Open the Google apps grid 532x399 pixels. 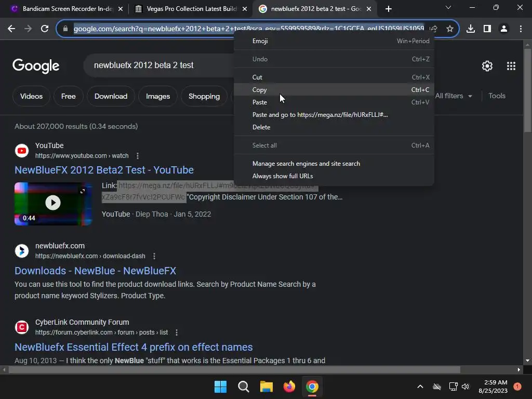(x=511, y=66)
